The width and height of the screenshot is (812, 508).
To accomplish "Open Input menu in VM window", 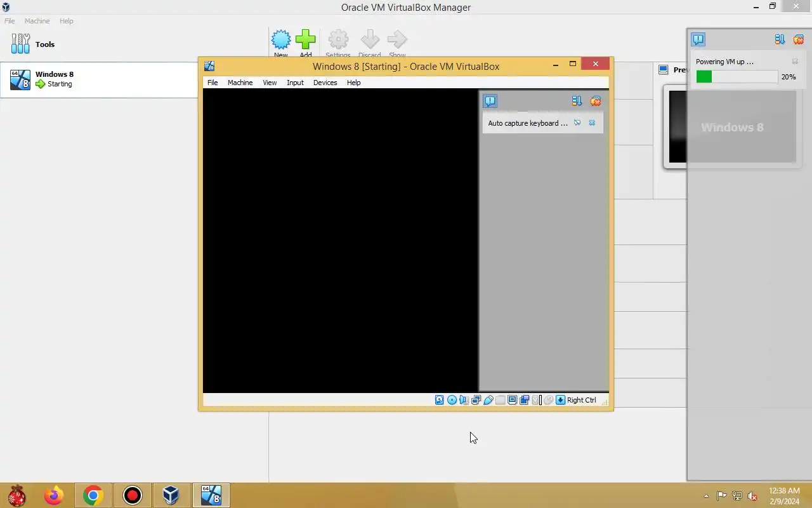I will tap(295, 83).
